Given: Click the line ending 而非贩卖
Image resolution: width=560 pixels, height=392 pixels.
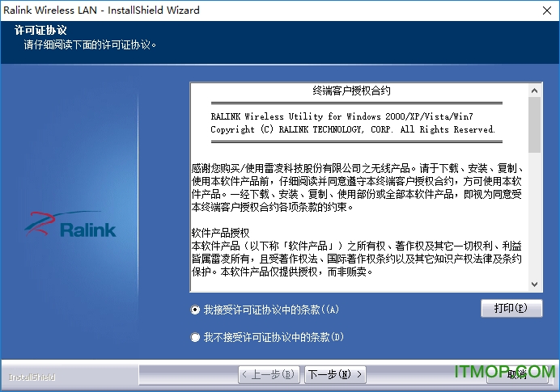Looking at the screenshot, I should pos(282,272).
